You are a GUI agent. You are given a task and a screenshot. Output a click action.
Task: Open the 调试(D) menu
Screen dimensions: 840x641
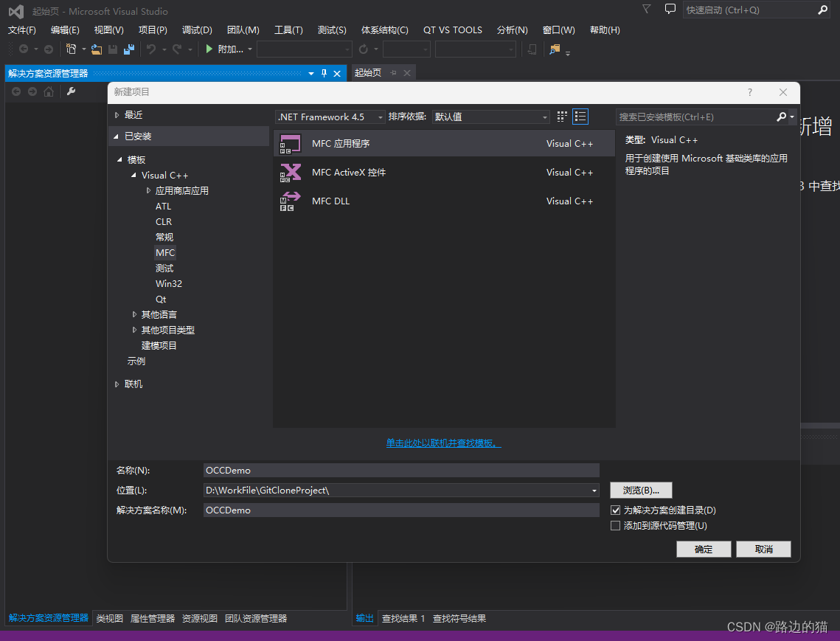197,30
